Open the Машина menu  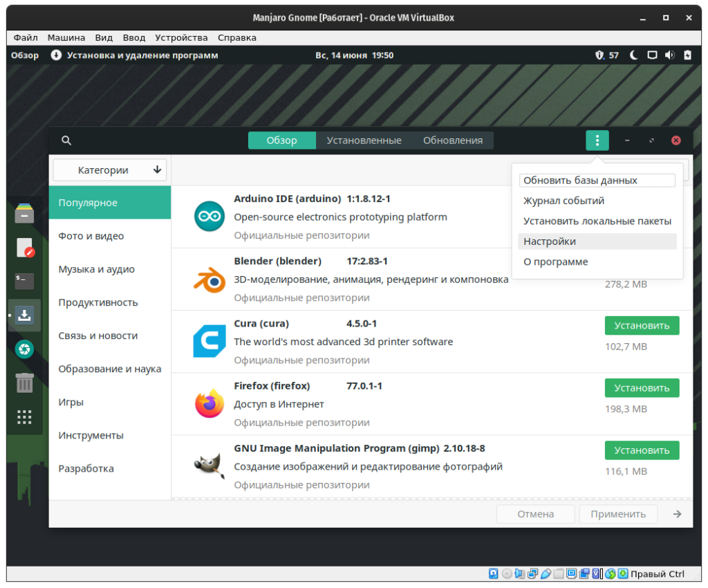point(66,37)
